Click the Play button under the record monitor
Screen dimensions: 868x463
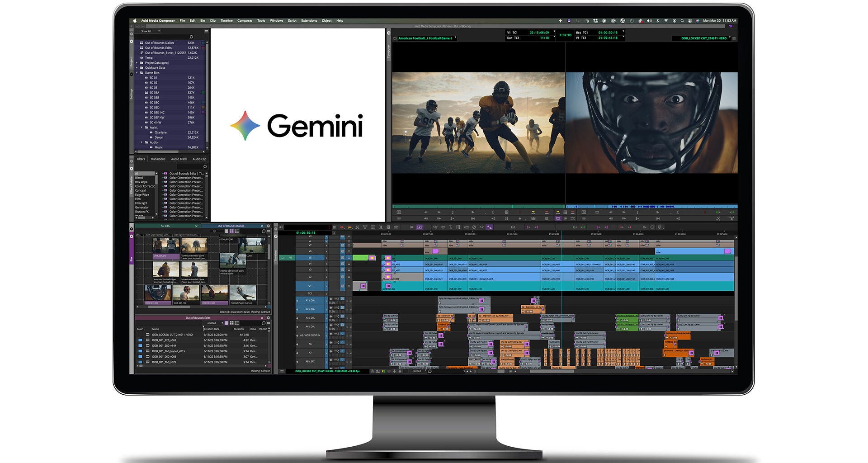(658, 212)
